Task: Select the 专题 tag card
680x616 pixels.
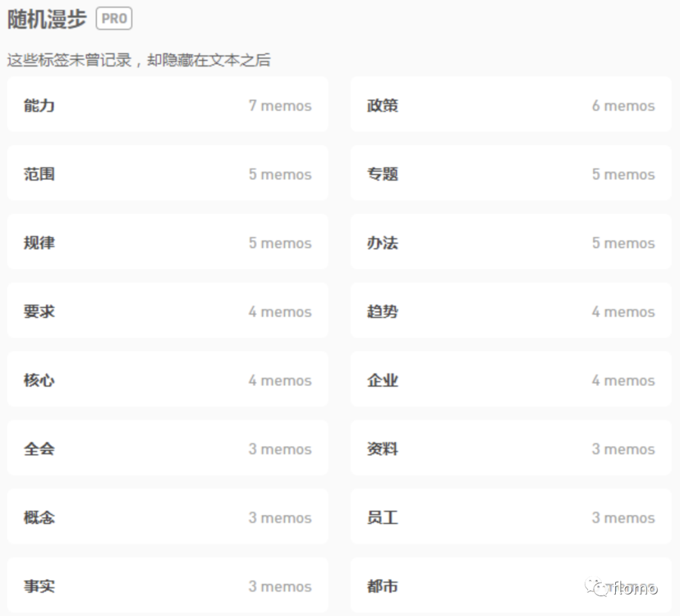Action: point(511,173)
